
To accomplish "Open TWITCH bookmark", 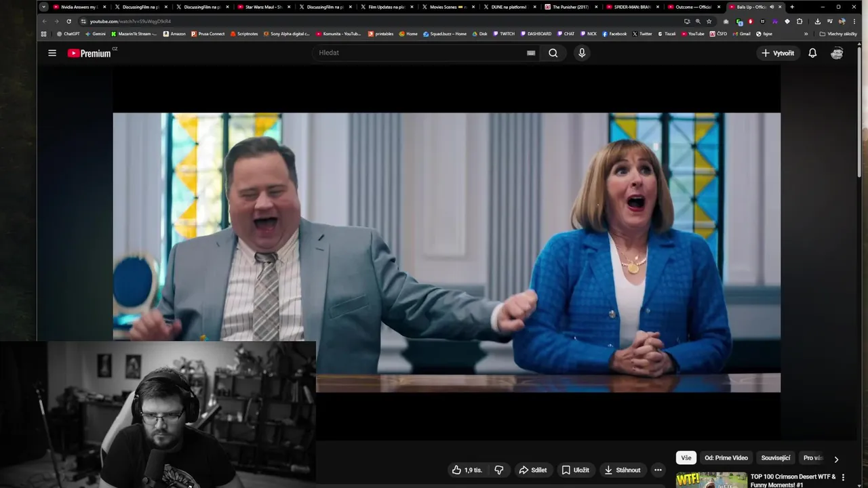I will point(504,33).
